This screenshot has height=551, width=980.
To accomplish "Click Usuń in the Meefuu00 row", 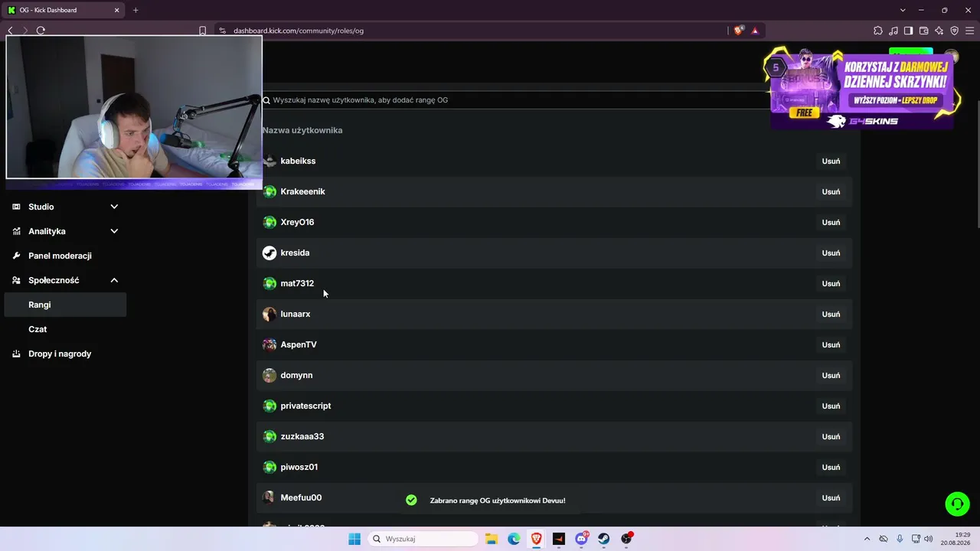I will (831, 497).
